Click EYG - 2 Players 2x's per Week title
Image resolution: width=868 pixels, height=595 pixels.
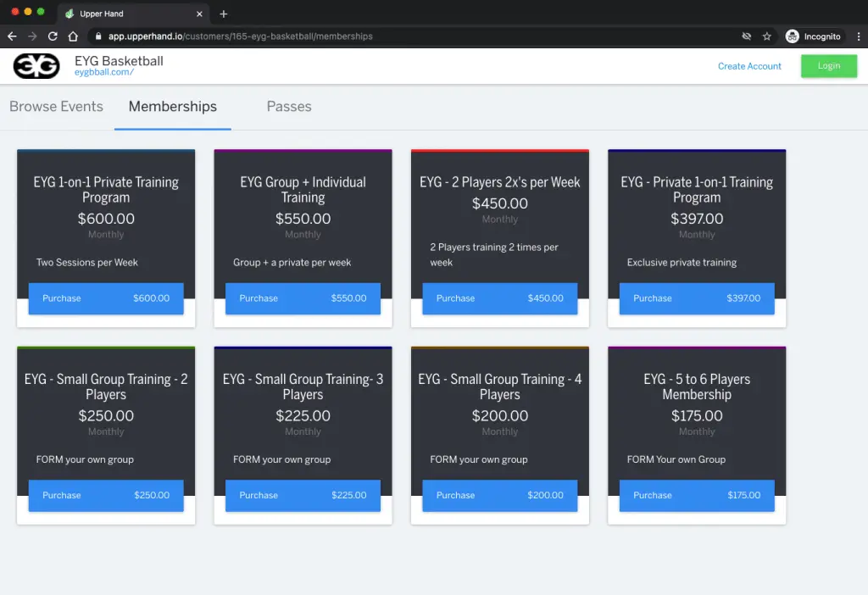click(x=500, y=182)
